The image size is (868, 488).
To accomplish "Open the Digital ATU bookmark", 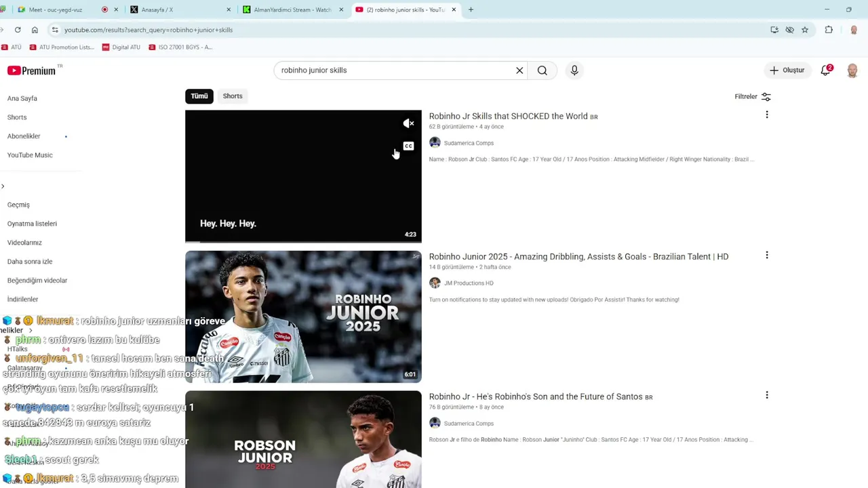I will pos(121,47).
